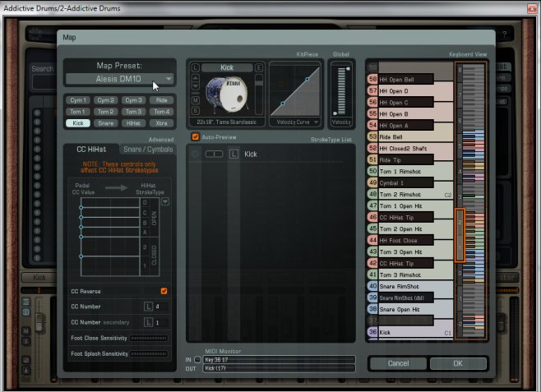Select previous kitpiece with the up arrow
Screen dimensions: 541x392
point(195,78)
